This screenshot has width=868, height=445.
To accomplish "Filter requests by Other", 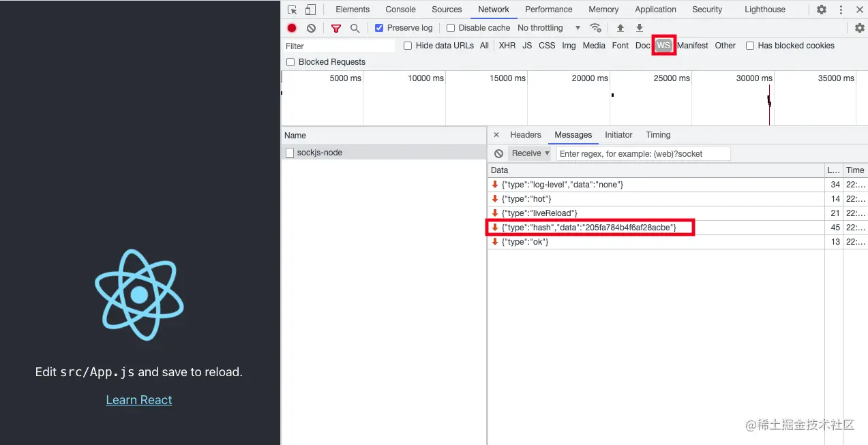I will [725, 46].
